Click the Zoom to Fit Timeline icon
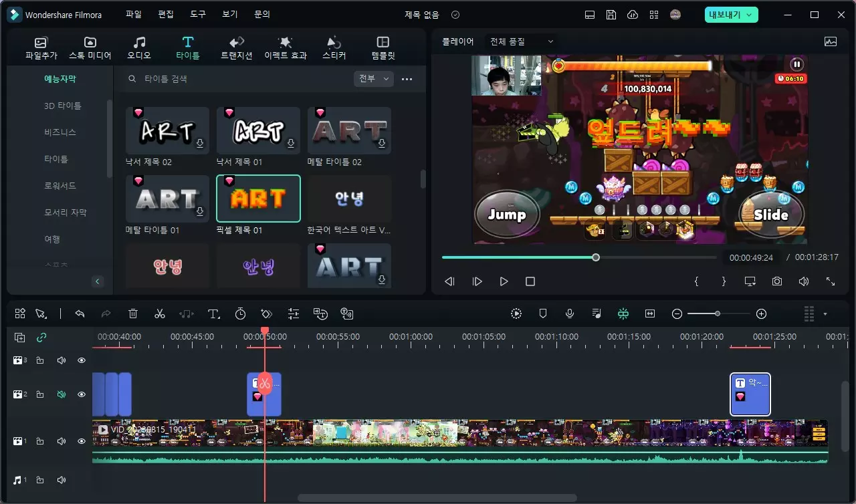The height and width of the screenshot is (504, 856). pos(649,313)
